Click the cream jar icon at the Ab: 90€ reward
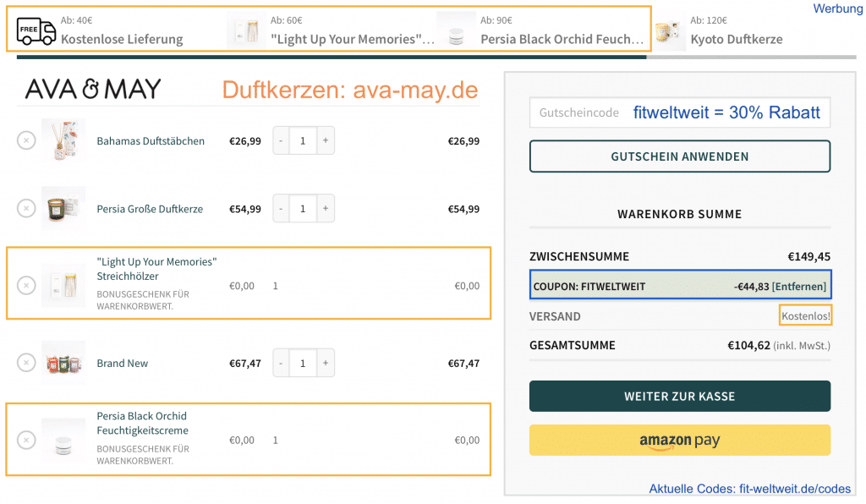Viewport: 866px width, 504px height. (456, 31)
